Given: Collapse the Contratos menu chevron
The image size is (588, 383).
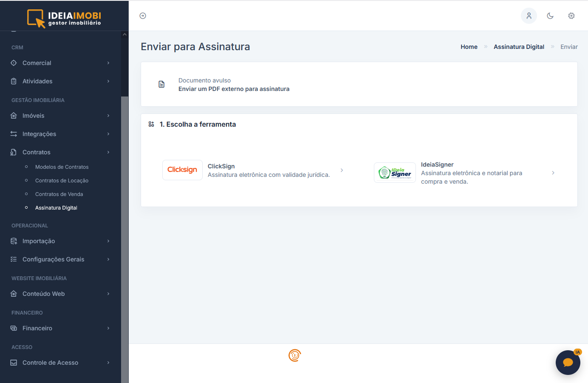Looking at the screenshot, I should (x=108, y=152).
